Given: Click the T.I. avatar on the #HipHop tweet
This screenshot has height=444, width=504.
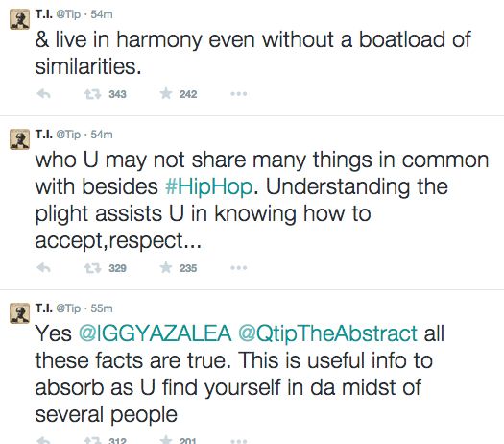Looking at the screenshot, I should click(x=19, y=139).
